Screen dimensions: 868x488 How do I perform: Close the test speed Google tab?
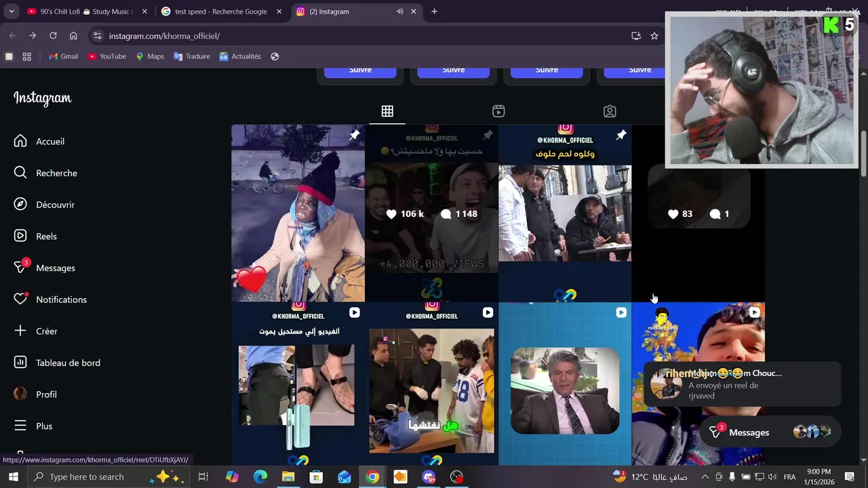pyautogui.click(x=279, y=12)
